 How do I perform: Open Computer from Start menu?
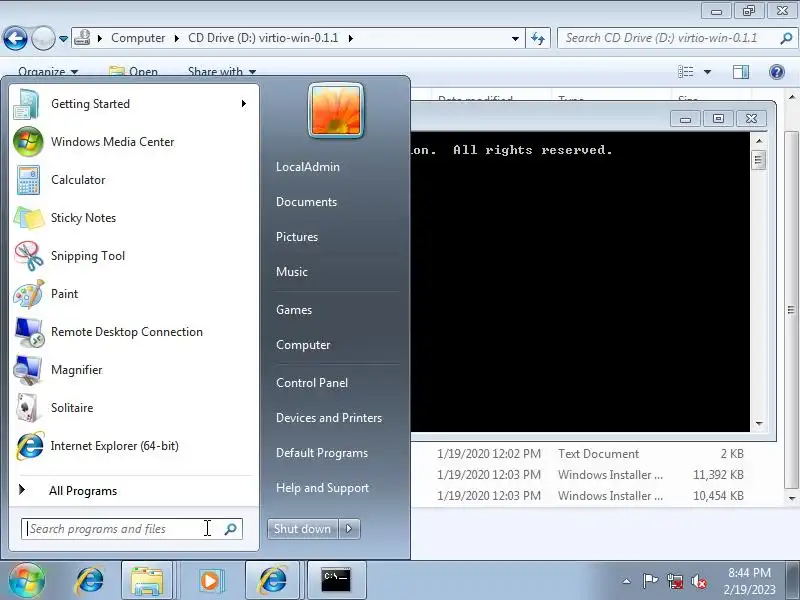[x=303, y=345]
